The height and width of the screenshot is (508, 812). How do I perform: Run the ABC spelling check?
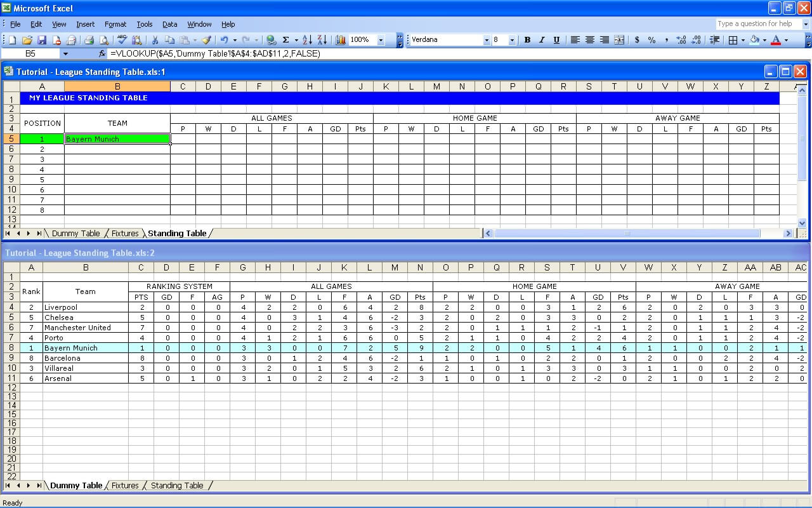pos(122,40)
